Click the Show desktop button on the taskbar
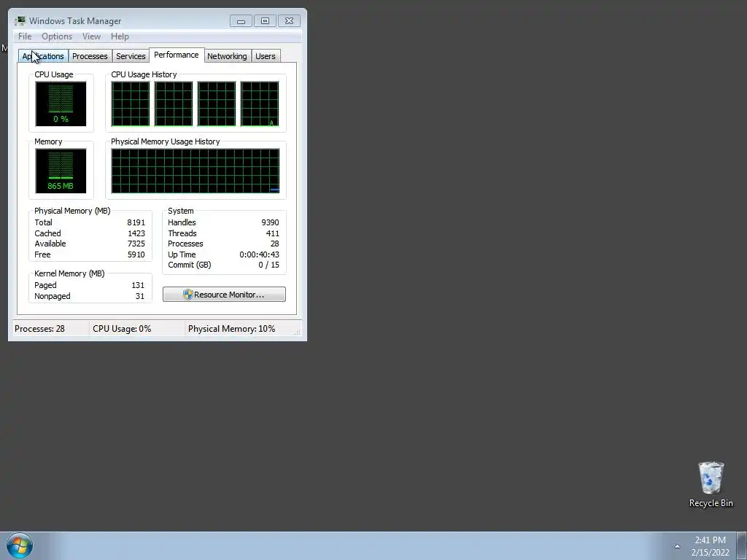 pyautogui.click(x=742, y=545)
